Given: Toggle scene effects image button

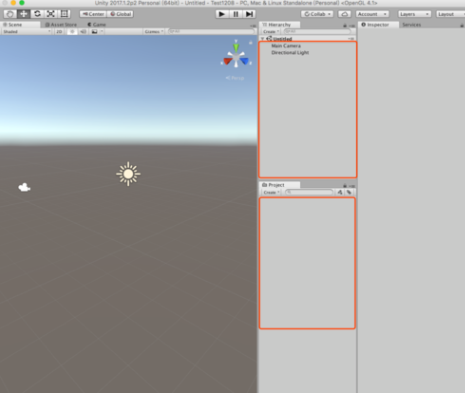Looking at the screenshot, I should (95, 32).
